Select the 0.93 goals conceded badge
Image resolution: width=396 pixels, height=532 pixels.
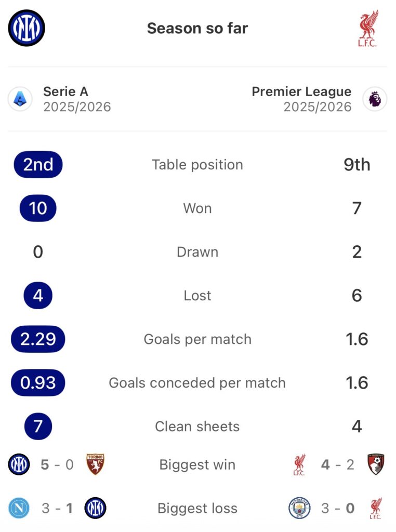click(38, 383)
